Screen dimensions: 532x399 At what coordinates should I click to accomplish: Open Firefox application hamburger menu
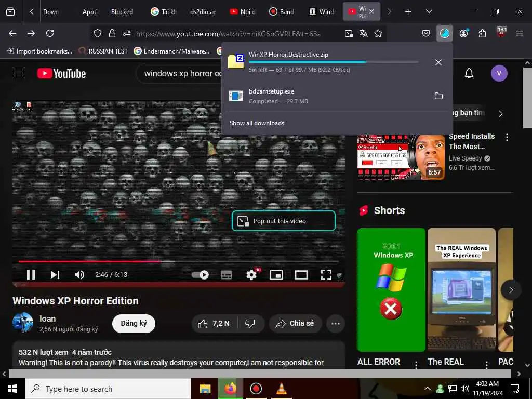click(x=520, y=33)
